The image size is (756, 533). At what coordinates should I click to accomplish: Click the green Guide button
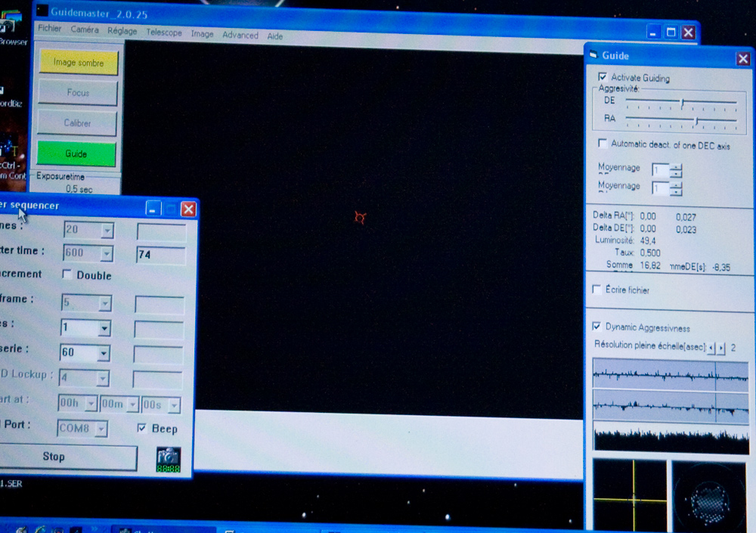click(76, 154)
